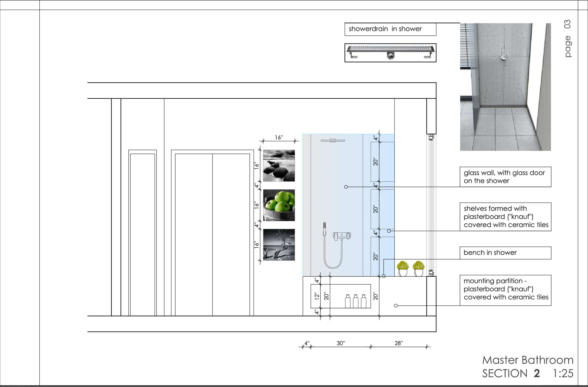Click the bottles in the bench niche
The width and height of the screenshot is (588, 387).
pyautogui.click(x=356, y=301)
